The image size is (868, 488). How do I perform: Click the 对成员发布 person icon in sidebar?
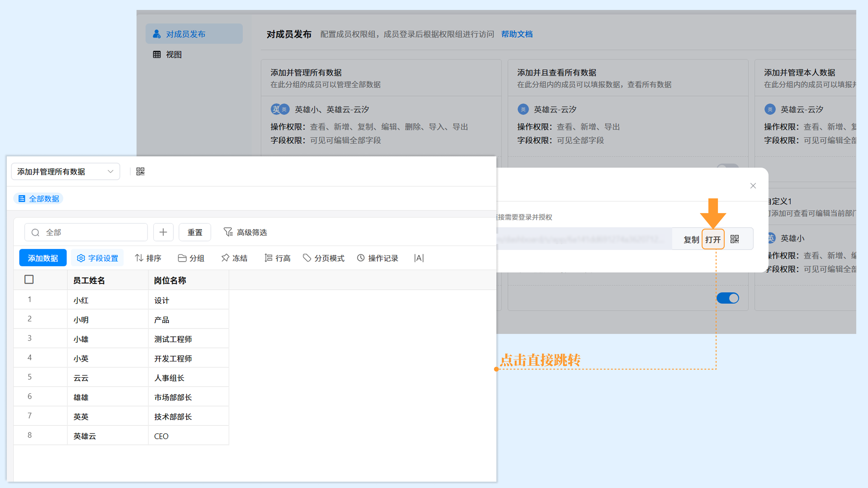(x=157, y=34)
